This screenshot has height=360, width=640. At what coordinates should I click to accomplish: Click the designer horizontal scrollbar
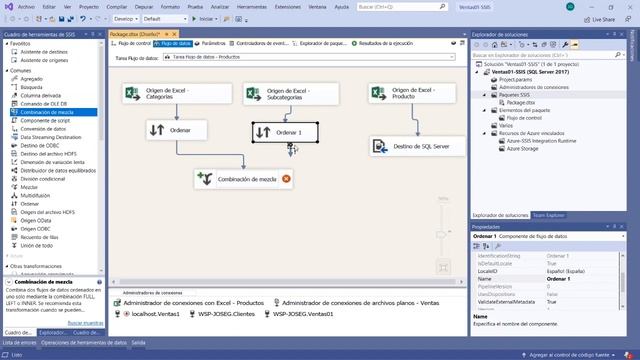287,282
